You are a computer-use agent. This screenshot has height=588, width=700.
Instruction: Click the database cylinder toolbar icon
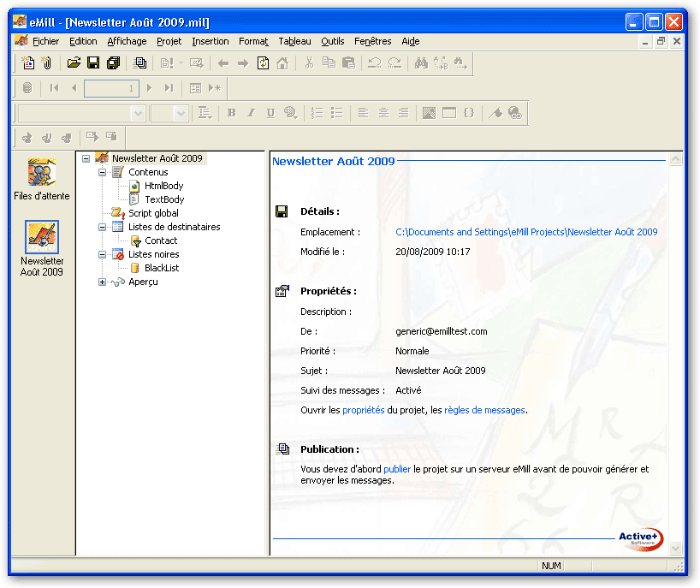click(x=27, y=88)
